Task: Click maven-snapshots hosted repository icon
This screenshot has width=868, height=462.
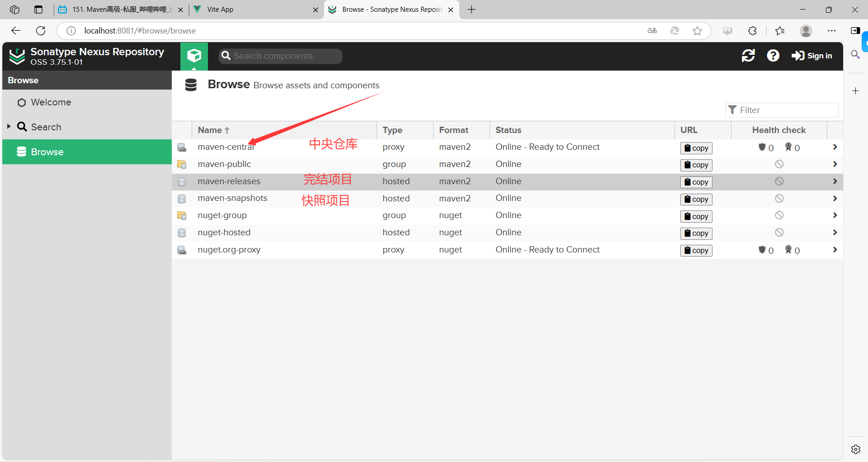Action: point(182,199)
